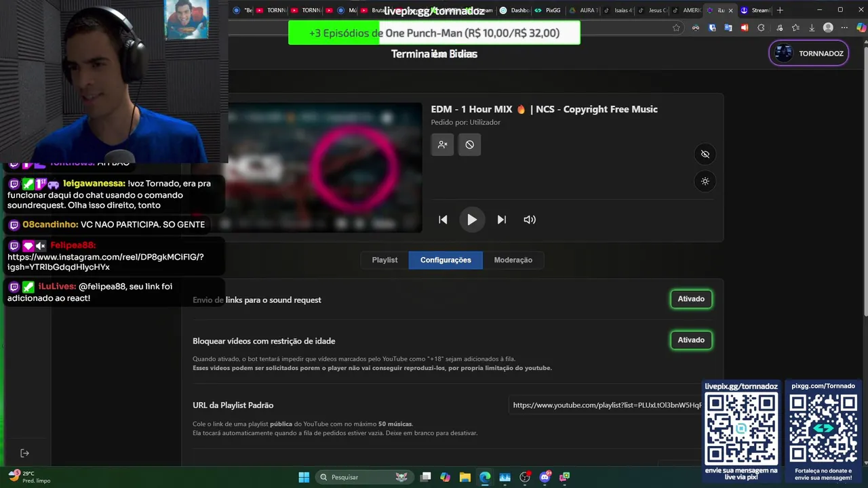The height and width of the screenshot is (488, 868).
Task: Click the remove-user icon under the song title
Action: tap(442, 144)
